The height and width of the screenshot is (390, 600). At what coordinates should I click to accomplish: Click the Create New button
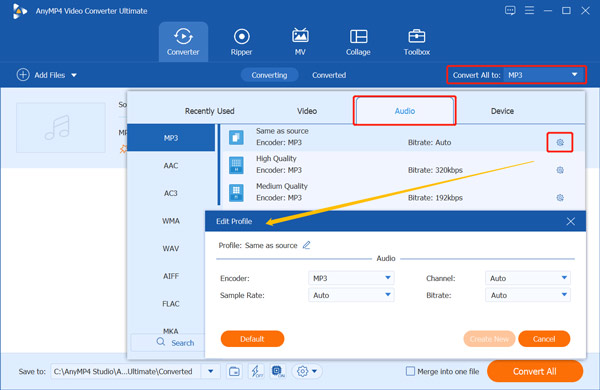pyautogui.click(x=489, y=339)
